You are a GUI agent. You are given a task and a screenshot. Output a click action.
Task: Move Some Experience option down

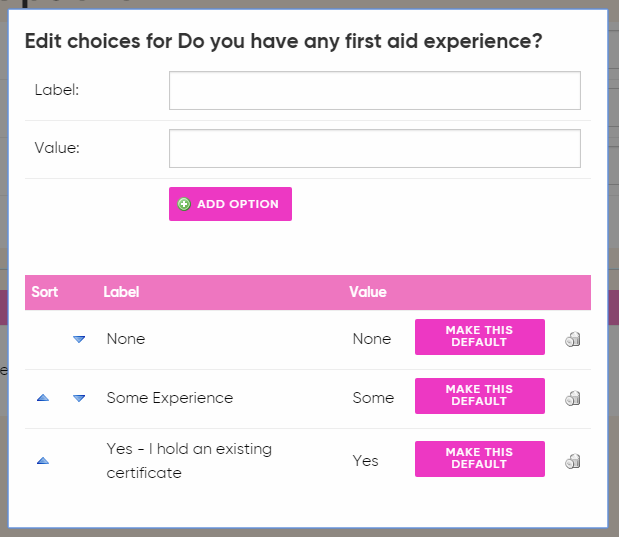click(79, 398)
